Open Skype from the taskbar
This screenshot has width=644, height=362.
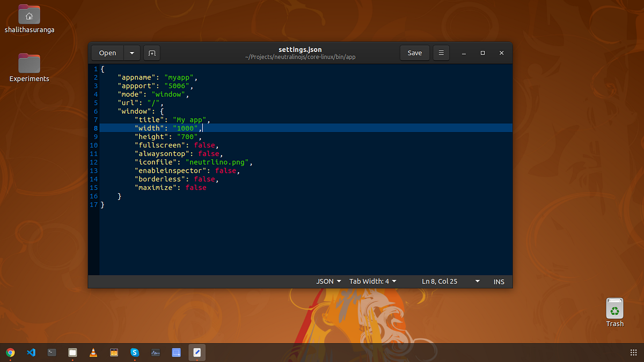click(x=134, y=352)
